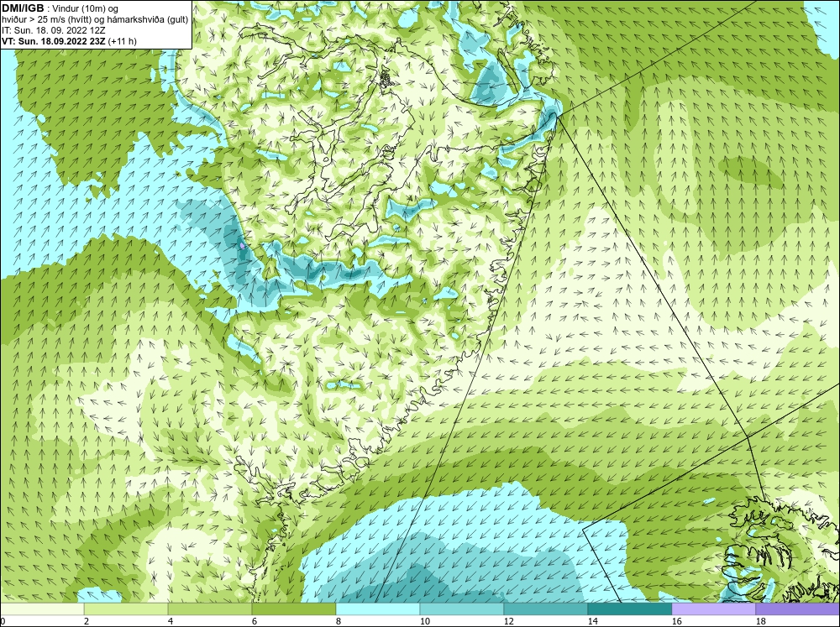Click the legend scale label '0'
The height and width of the screenshot is (627, 840).
click(x=3, y=621)
